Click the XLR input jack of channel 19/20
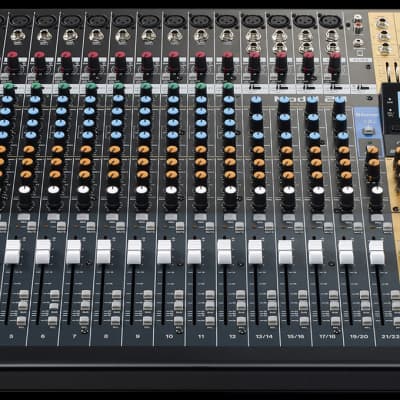Screen dimensions: 400x400 330,21
